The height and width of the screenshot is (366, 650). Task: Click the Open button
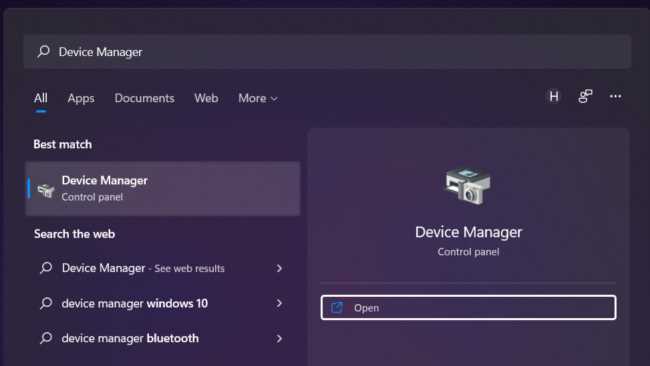[468, 308]
